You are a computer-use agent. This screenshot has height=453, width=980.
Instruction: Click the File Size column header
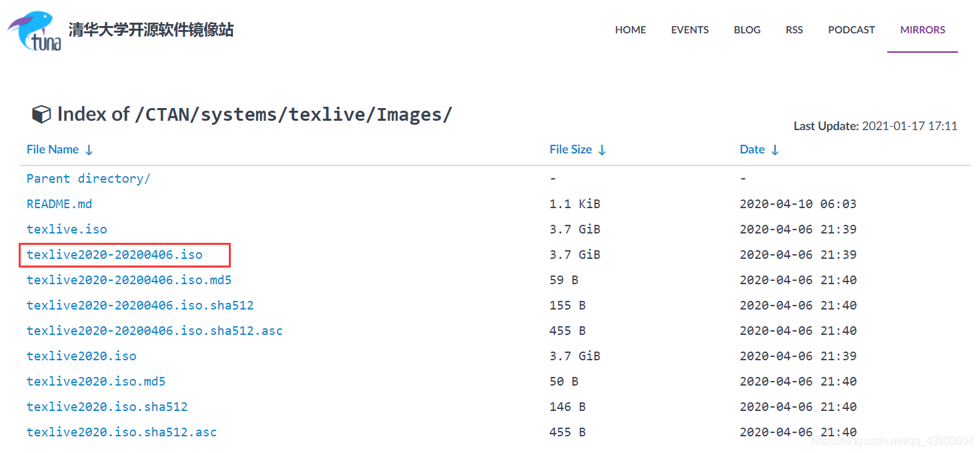[x=571, y=149]
